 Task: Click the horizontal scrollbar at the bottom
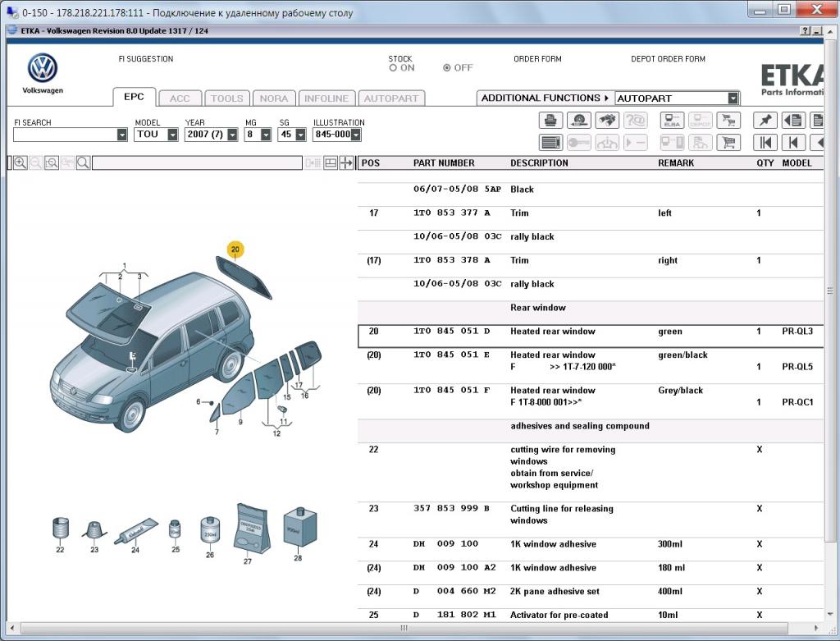(x=404, y=628)
